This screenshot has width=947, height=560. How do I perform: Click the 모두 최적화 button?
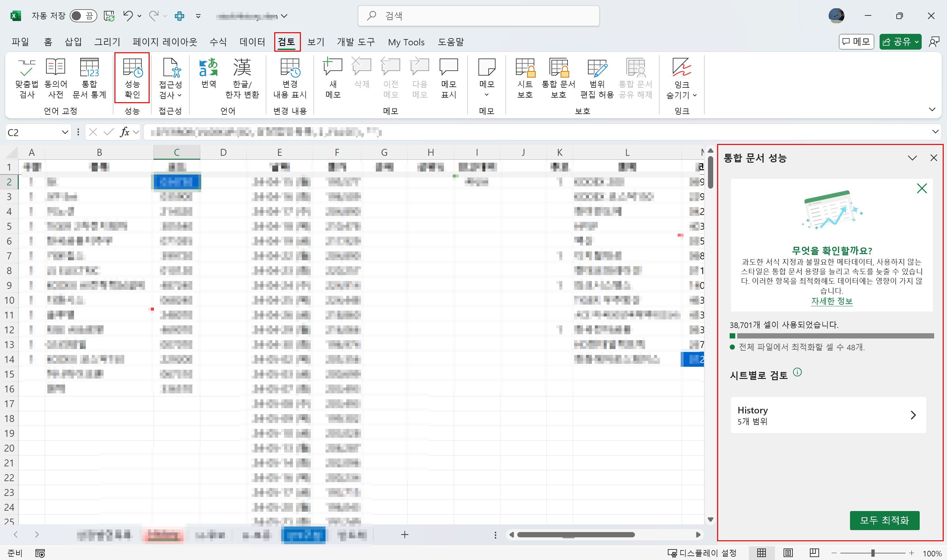884,520
